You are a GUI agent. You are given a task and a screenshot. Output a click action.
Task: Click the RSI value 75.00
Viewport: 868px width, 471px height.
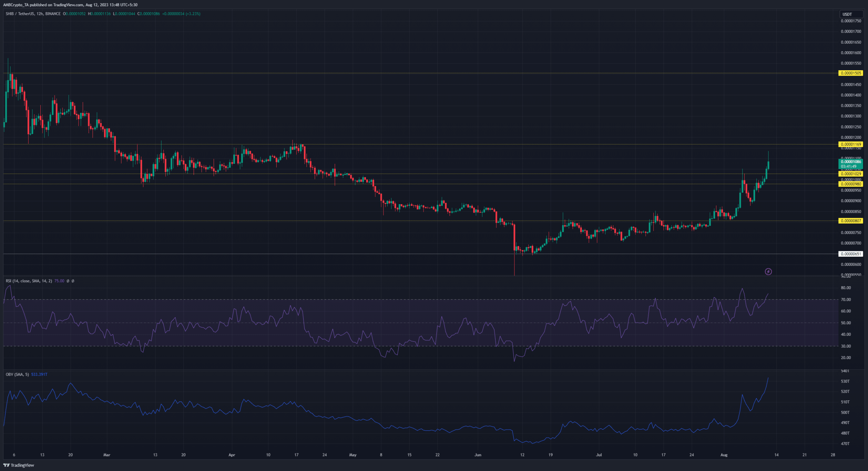[59, 281]
